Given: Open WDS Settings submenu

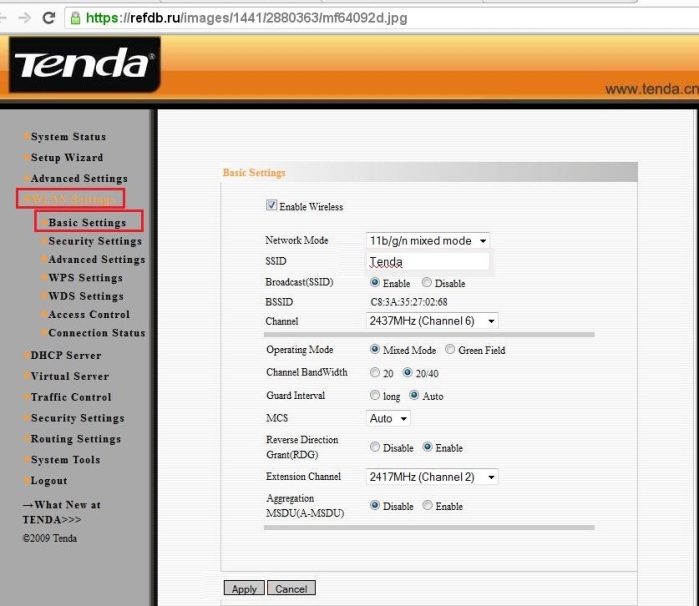Looking at the screenshot, I should 86,296.
